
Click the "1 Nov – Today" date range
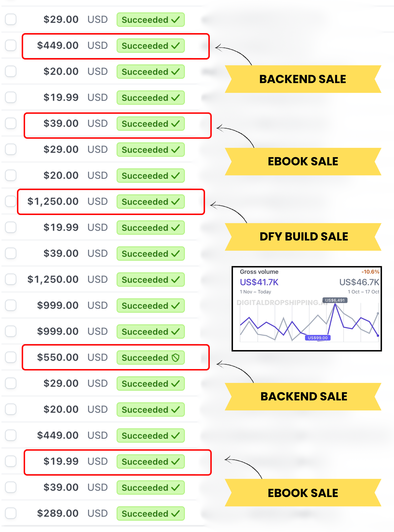click(255, 292)
